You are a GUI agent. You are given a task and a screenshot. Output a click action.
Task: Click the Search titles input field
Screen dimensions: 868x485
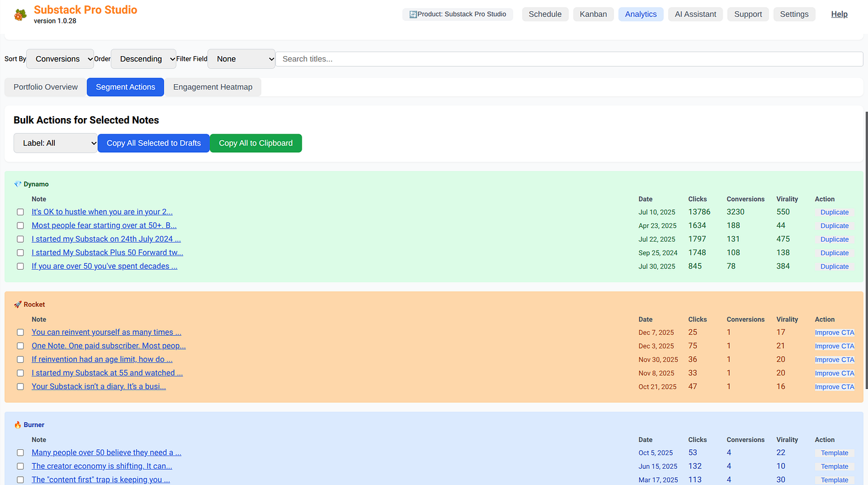coord(569,59)
